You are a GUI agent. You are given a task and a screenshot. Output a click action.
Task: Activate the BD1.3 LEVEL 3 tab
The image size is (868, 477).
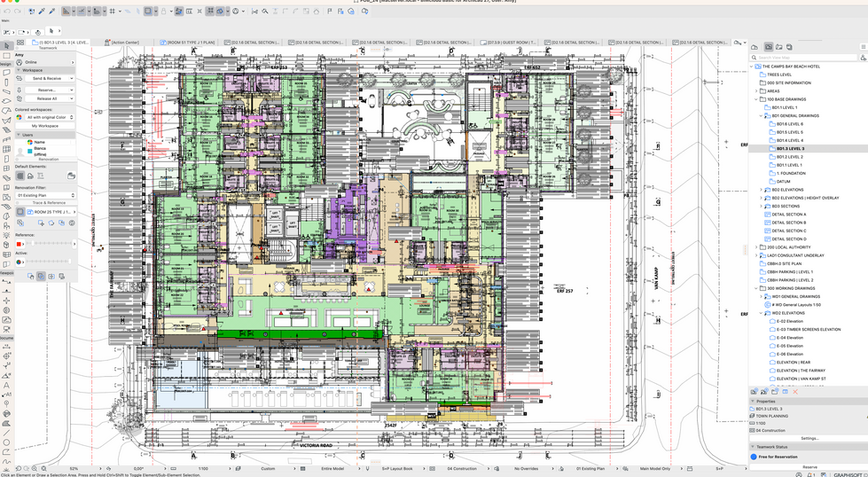click(59, 42)
